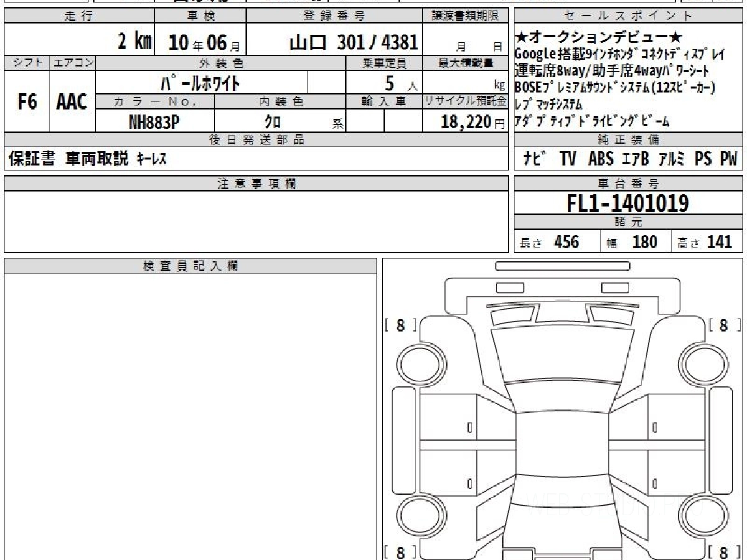The width and height of the screenshot is (747, 560).
Task: Click interior color value クロ
Action: tap(273, 123)
